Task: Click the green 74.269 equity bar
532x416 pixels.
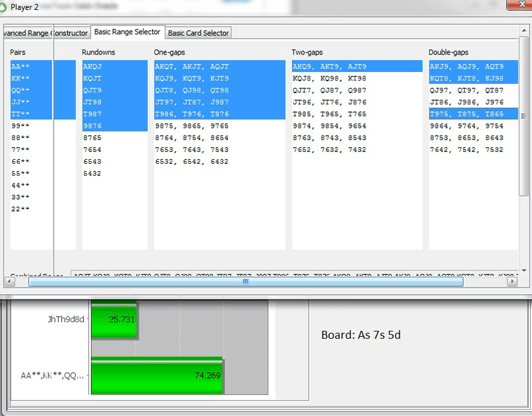Action: pyautogui.click(x=156, y=376)
